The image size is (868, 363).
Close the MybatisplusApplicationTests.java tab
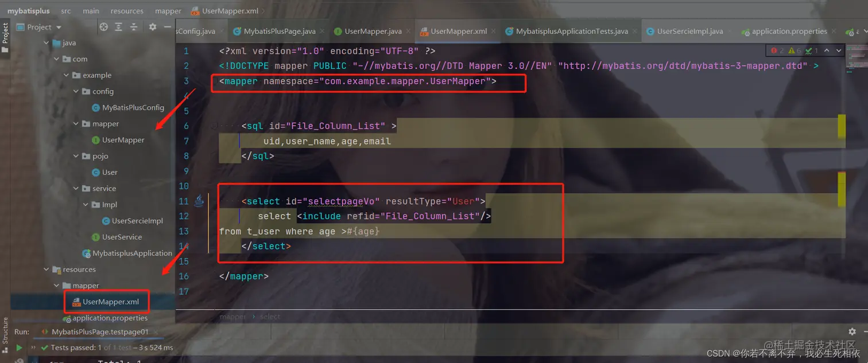[633, 32]
